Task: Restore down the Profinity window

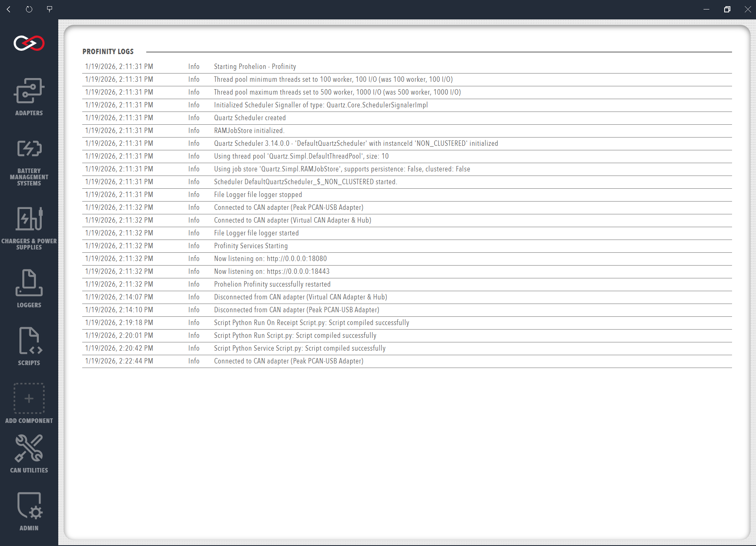Action: click(x=727, y=9)
